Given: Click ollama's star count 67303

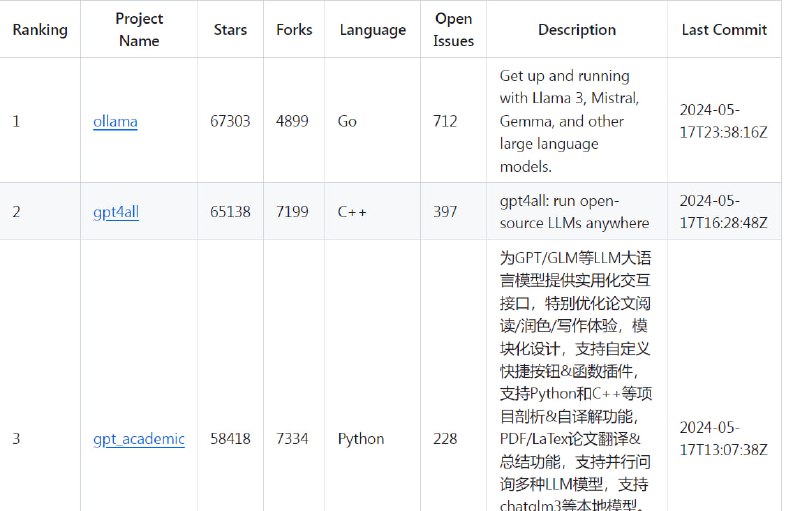Looking at the screenshot, I should pyautogui.click(x=230, y=122).
